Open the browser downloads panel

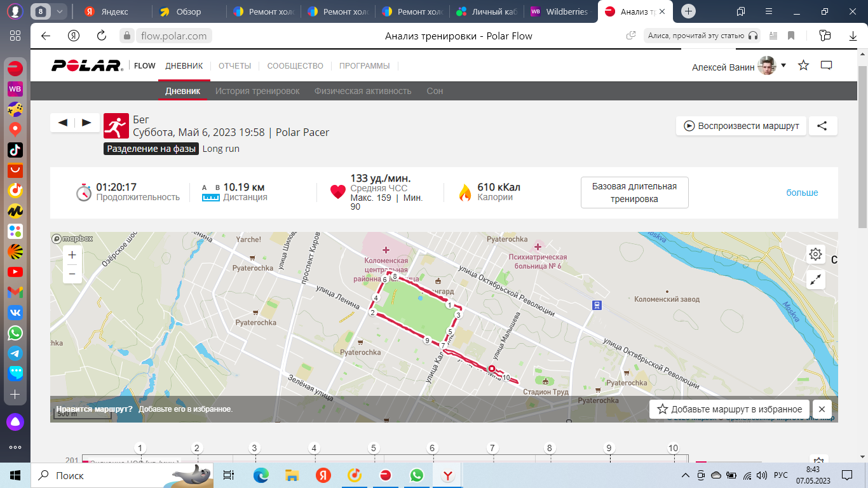(853, 36)
